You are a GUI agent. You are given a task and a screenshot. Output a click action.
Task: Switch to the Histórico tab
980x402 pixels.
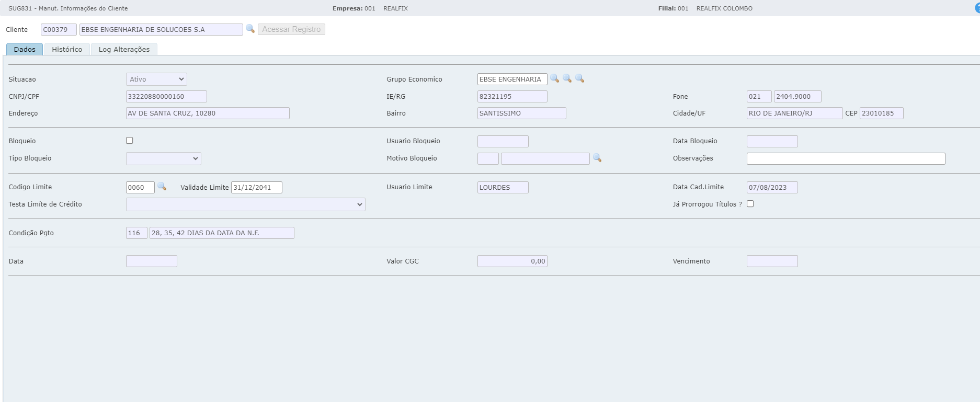[67, 49]
